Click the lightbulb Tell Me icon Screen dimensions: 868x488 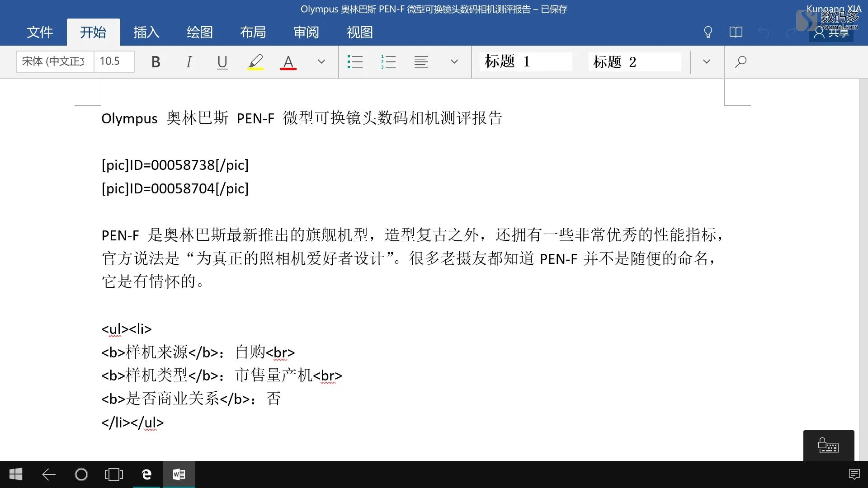[x=708, y=32]
